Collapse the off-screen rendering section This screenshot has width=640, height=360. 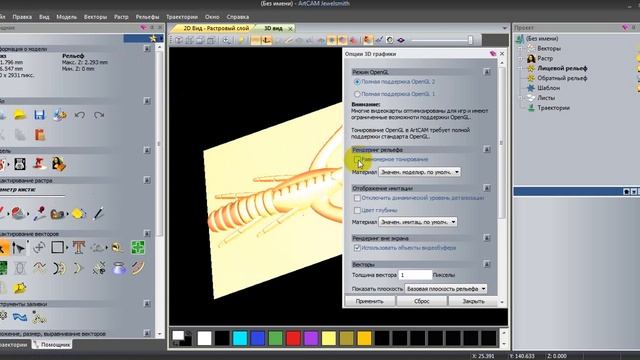(487, 238)
